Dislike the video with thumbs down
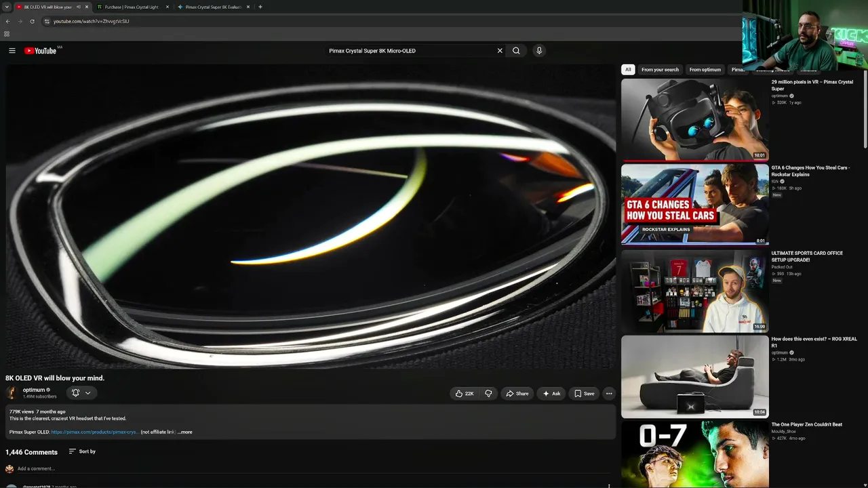 point(488,393)
